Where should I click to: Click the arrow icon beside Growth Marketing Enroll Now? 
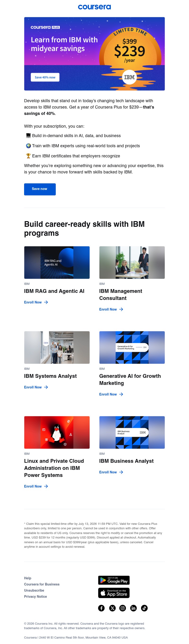click(121, 394)
